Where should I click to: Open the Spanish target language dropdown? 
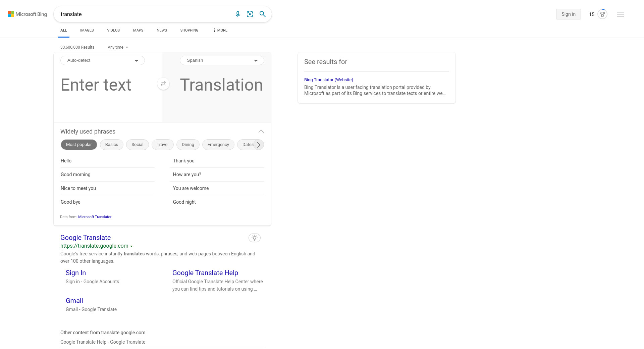[x=222, y=60]
